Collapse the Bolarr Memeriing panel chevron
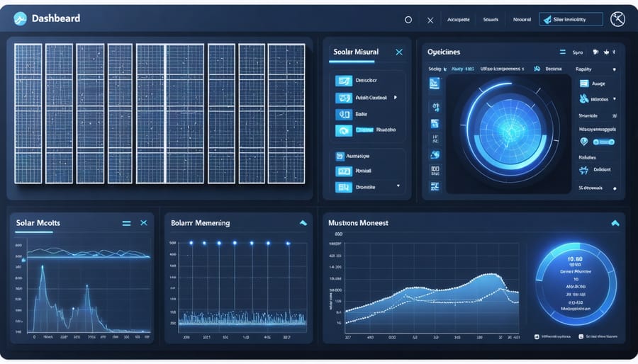Image resolution: width=638 pixels, height=364 pixels. coord(303,222)
